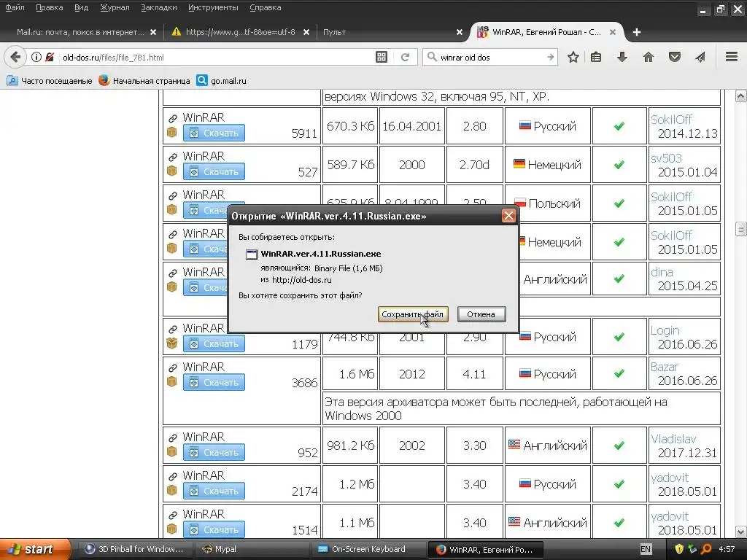Click the EN language indicator in tray
747x560 pixels.
coord(645,549)
